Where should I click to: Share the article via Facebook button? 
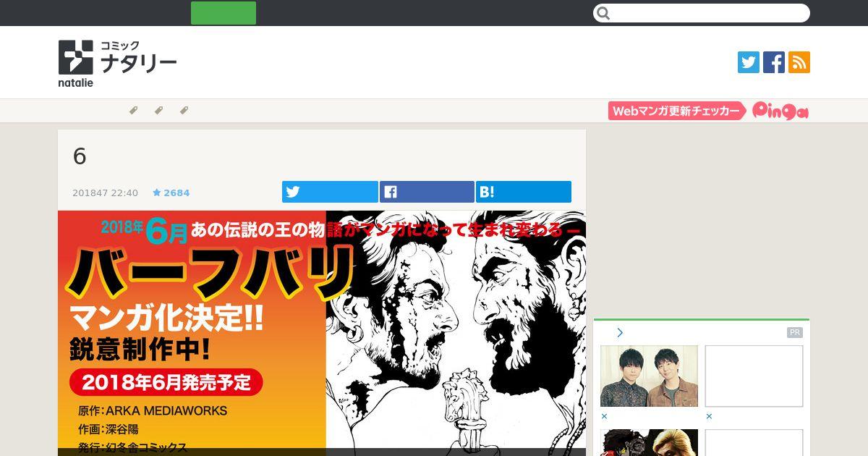(x=427, y=192)
